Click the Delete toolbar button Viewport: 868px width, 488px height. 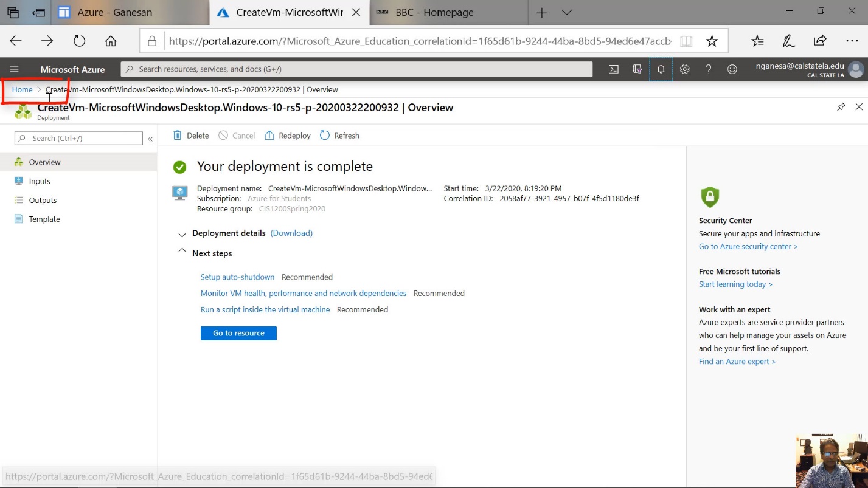(191, 136)
